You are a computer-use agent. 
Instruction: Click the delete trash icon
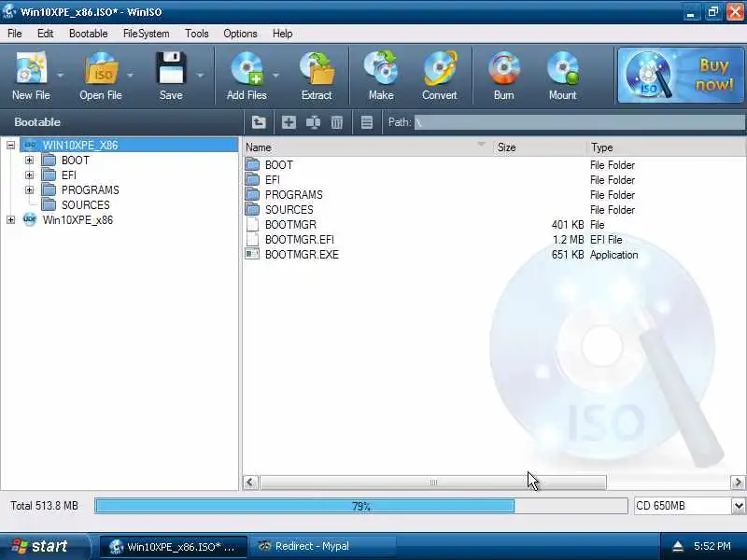pos(337,122)
